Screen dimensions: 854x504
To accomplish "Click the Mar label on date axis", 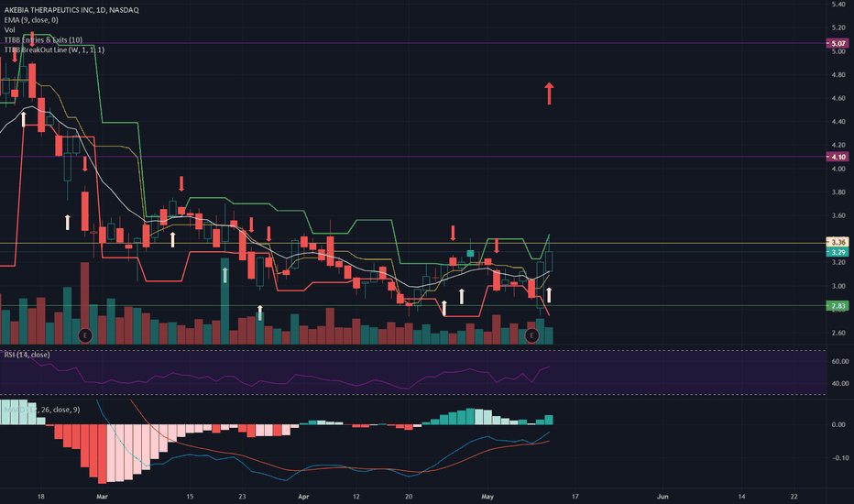I will pyautogui.click(x=102, y=497).
